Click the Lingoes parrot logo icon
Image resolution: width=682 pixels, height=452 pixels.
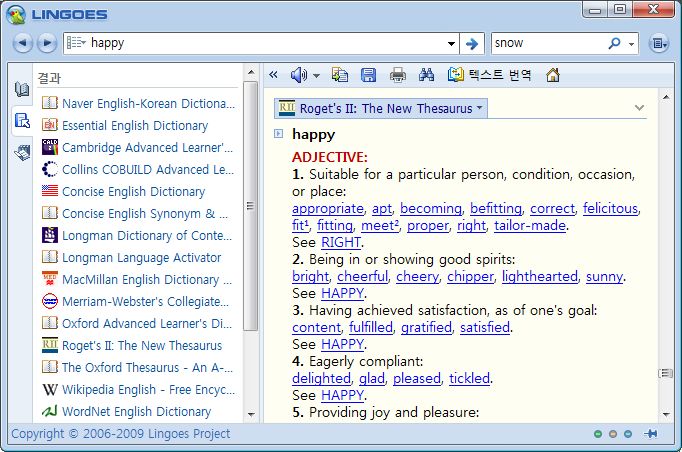pos(16,15)
